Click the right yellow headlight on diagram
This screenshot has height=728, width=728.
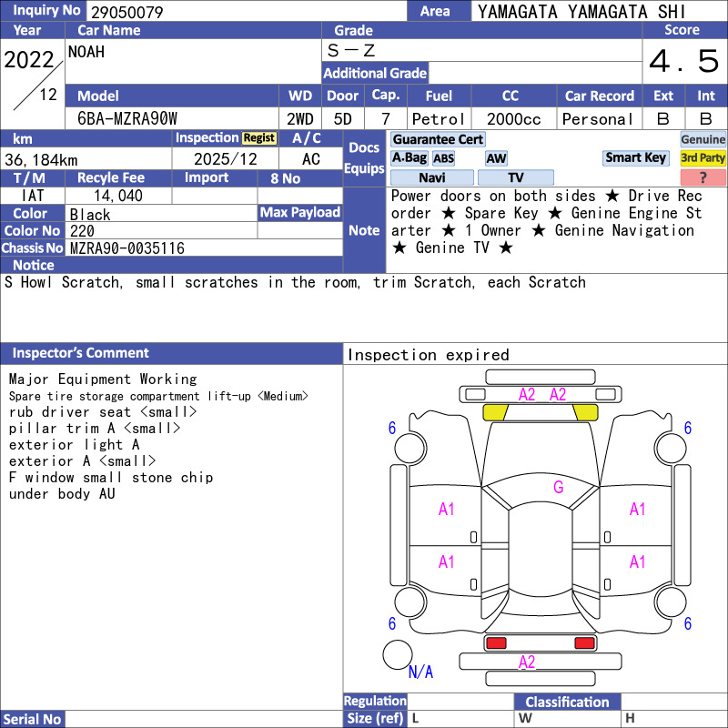pos(585,412)
